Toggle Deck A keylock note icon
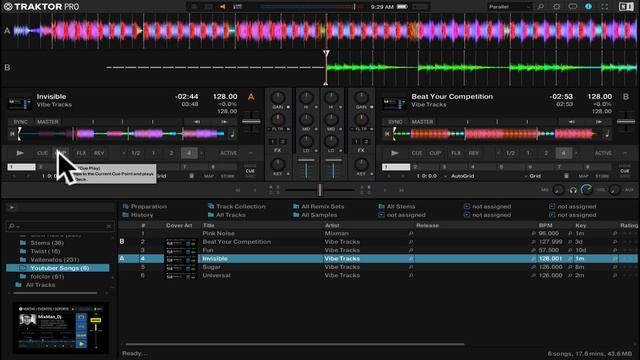Viewport: 640px width, 360px height. [232, 133]
